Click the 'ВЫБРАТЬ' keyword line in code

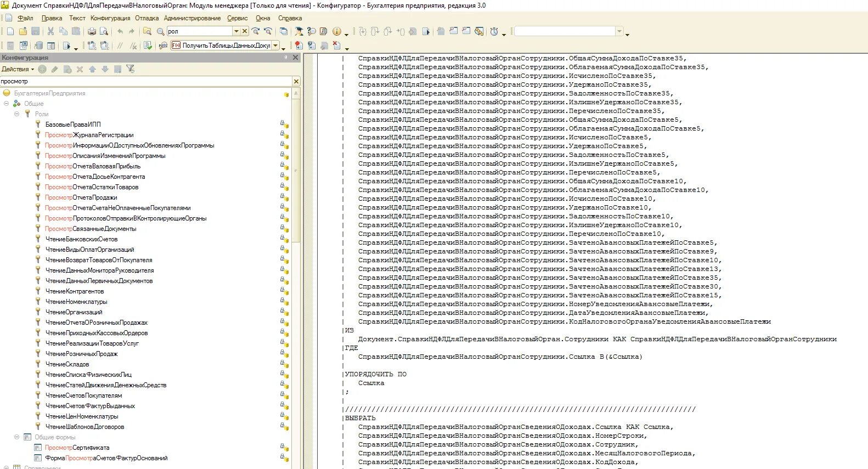[360, 418]
